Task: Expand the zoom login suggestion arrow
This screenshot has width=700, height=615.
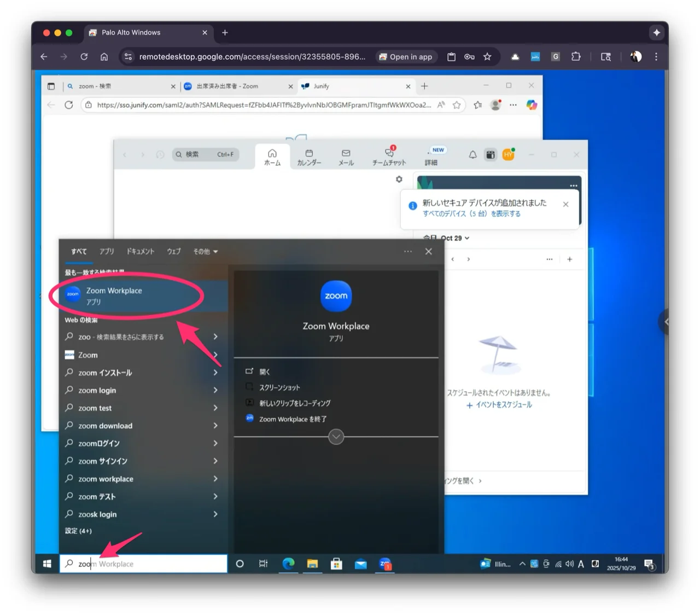Action: pos(215,390)
